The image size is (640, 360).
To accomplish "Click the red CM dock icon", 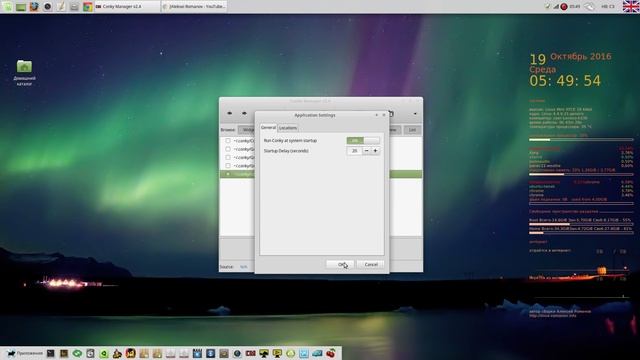I will (x=251, y=353).
